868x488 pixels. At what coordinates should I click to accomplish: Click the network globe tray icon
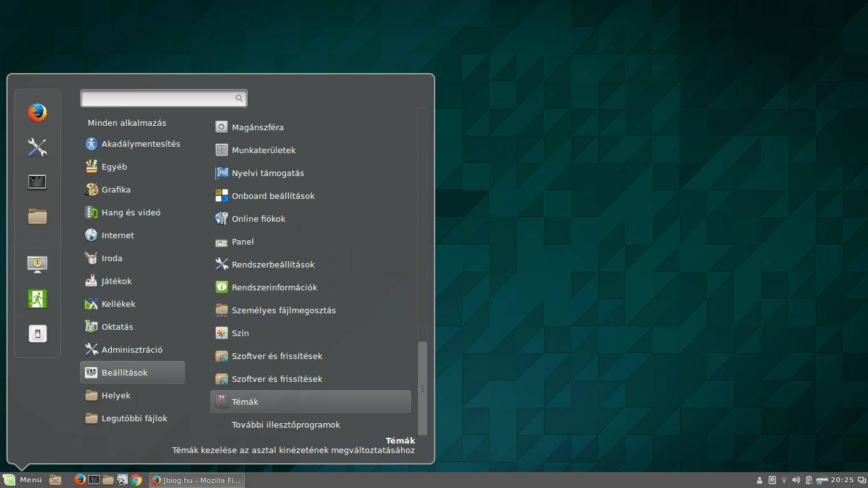pos(822,480)
